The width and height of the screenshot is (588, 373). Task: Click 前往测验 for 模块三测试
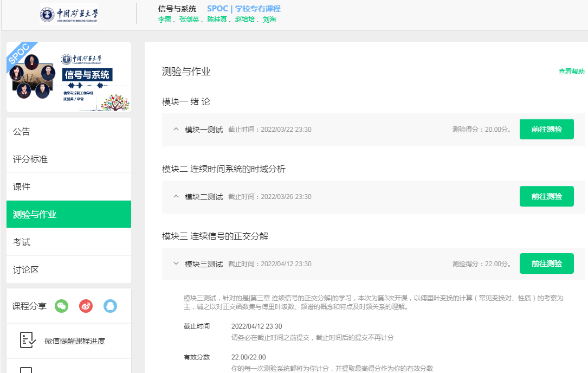click(546, 263)
